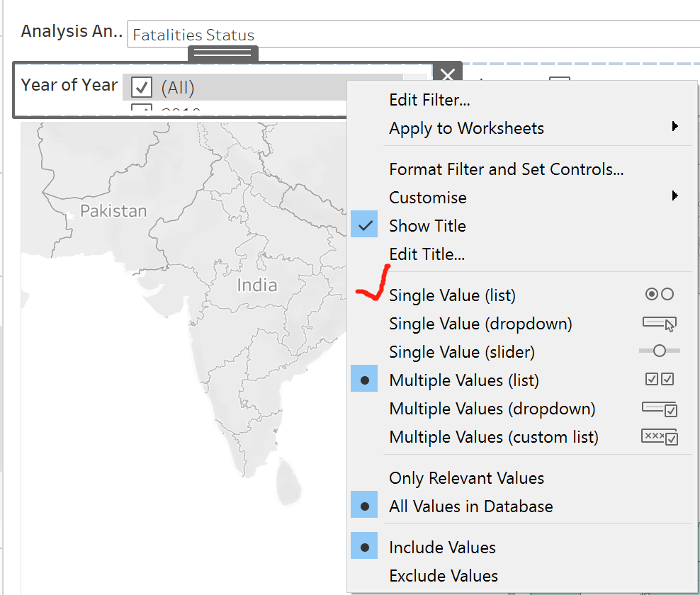The height and width of the screenshot is (595, 700).
Task: Toggle the (All) checkbox in year filter
Action: [142, 87]
